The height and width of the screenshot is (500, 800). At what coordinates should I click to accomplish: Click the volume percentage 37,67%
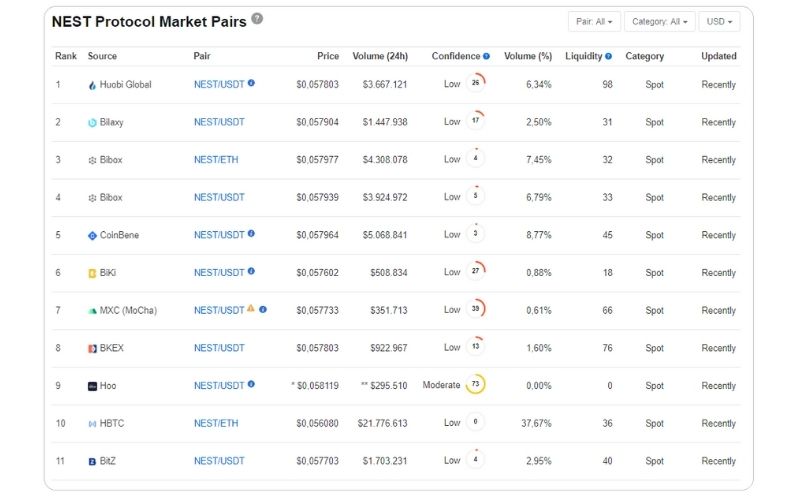pos(536,423)
